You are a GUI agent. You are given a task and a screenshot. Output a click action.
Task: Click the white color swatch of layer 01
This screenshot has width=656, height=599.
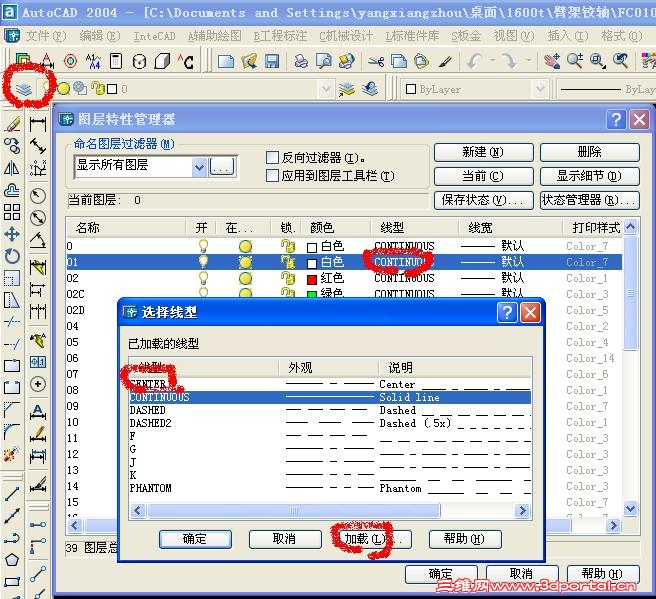[312, 264]
